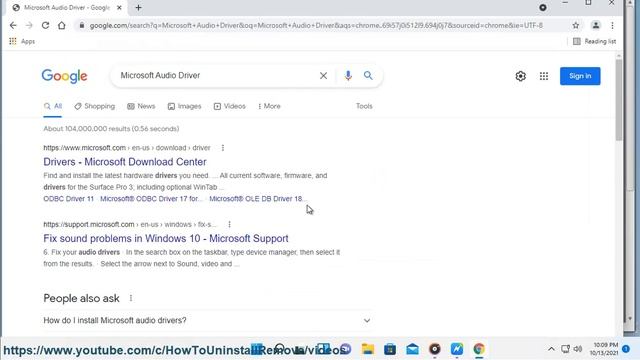Screen dimensions: 640x360
Task: Open Fix sound problems in Windows 10 link
Action: point(166,238)
